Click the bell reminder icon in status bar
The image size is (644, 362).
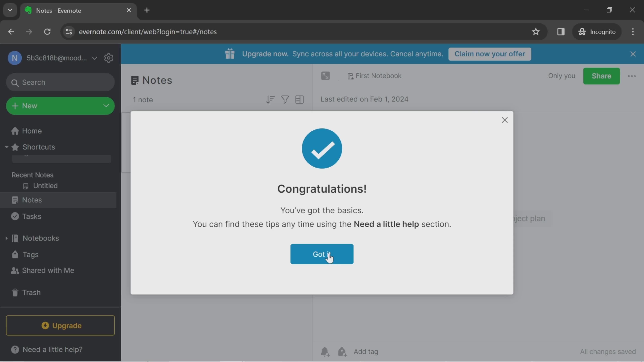coord(325,351)
